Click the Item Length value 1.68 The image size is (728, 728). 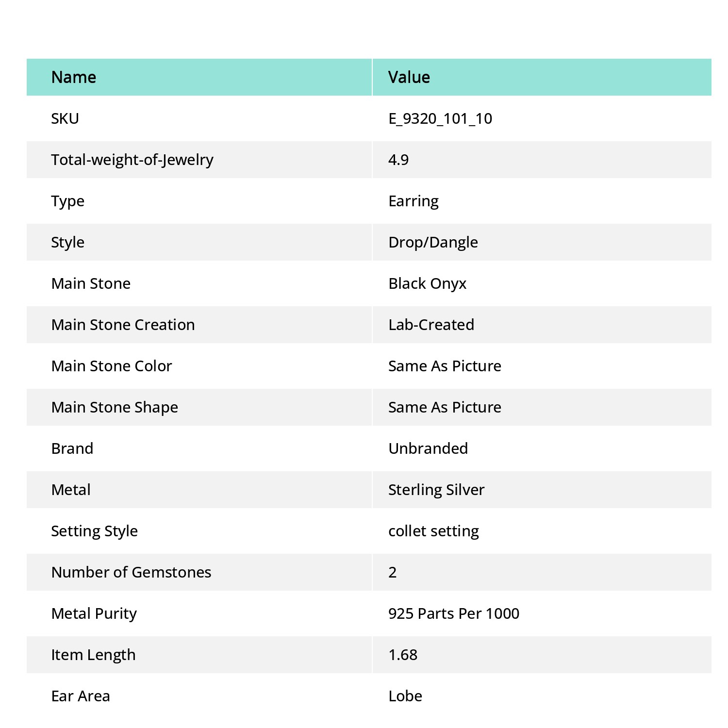pyautogui.click(x=403, y=655)
